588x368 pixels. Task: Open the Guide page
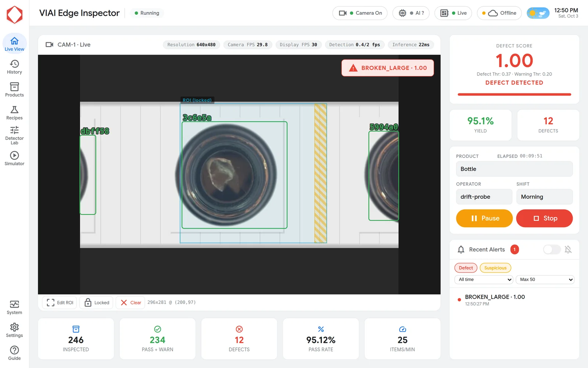(14, 353)
